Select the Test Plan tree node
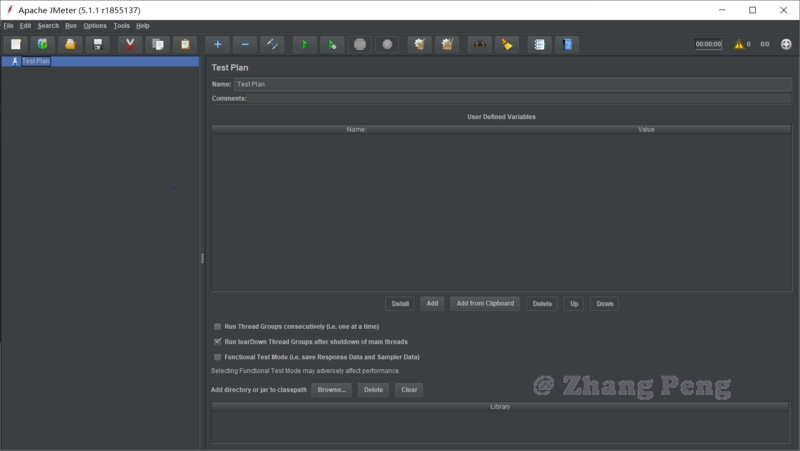Viewport: 800px width, 451px height. (36, 61)
